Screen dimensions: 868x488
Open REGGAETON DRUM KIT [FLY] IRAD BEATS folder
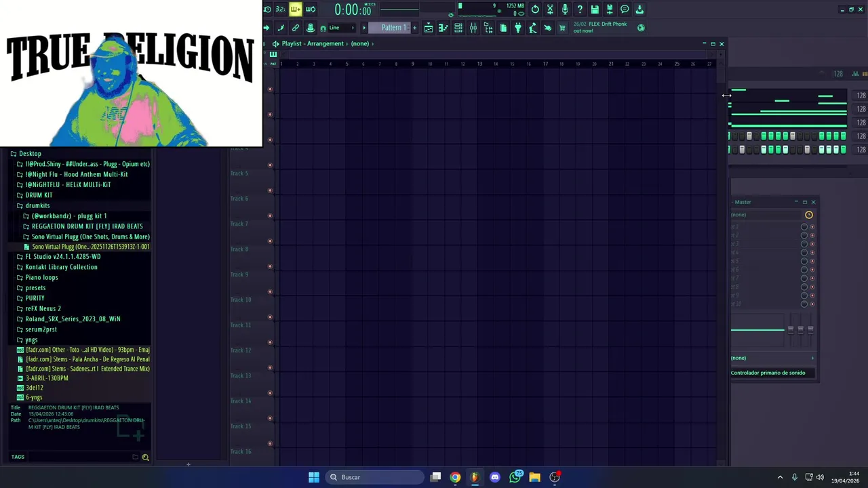point(87,226)
